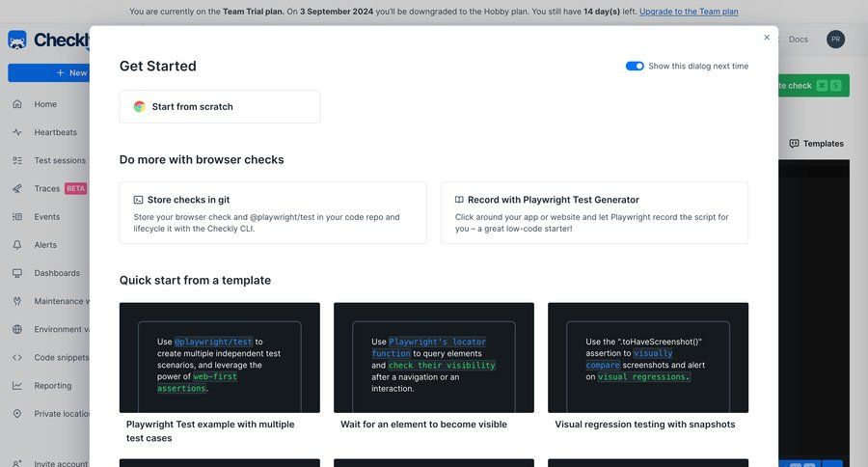This screenshot has height=467, width=868.
Task: Open Private locations sidebar entry
Action: coord(62,414)
